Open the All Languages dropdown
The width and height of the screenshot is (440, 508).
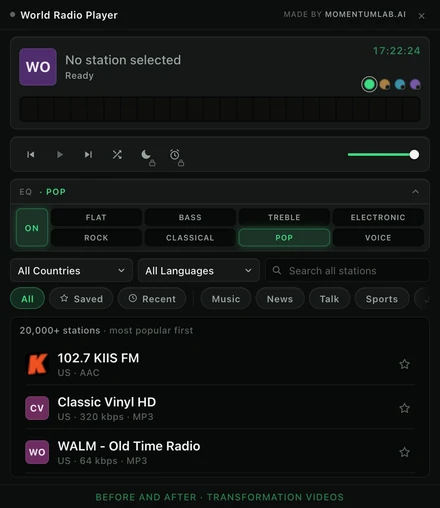199,270
